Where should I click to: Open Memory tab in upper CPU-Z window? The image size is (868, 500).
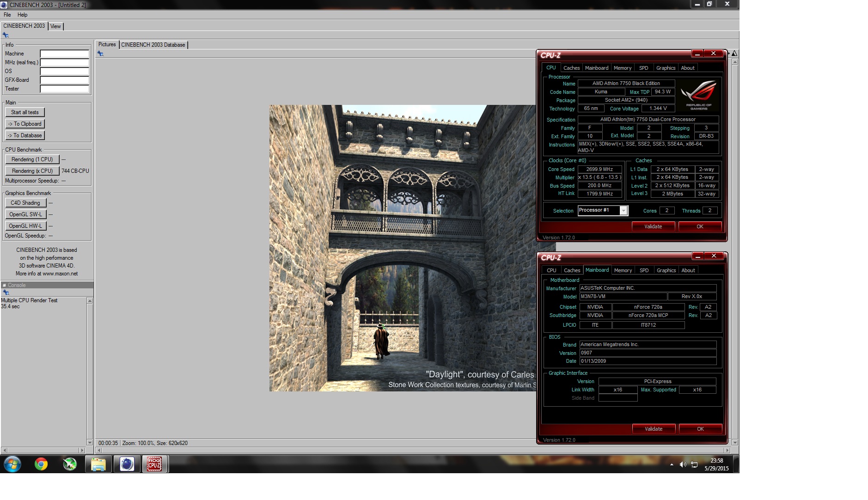click(x=623, y=68)
